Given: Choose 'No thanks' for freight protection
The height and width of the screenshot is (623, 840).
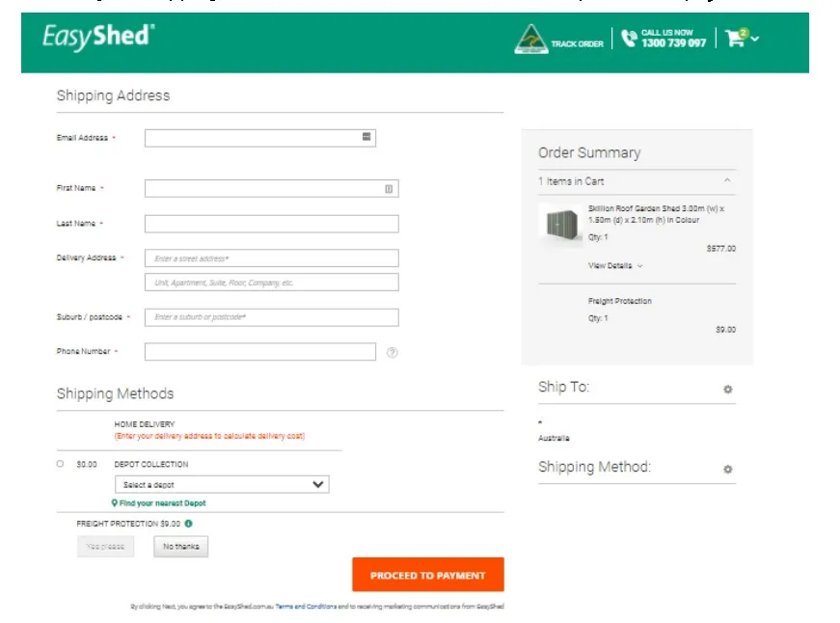Looking at the screenshot, I should pos(180,547).
